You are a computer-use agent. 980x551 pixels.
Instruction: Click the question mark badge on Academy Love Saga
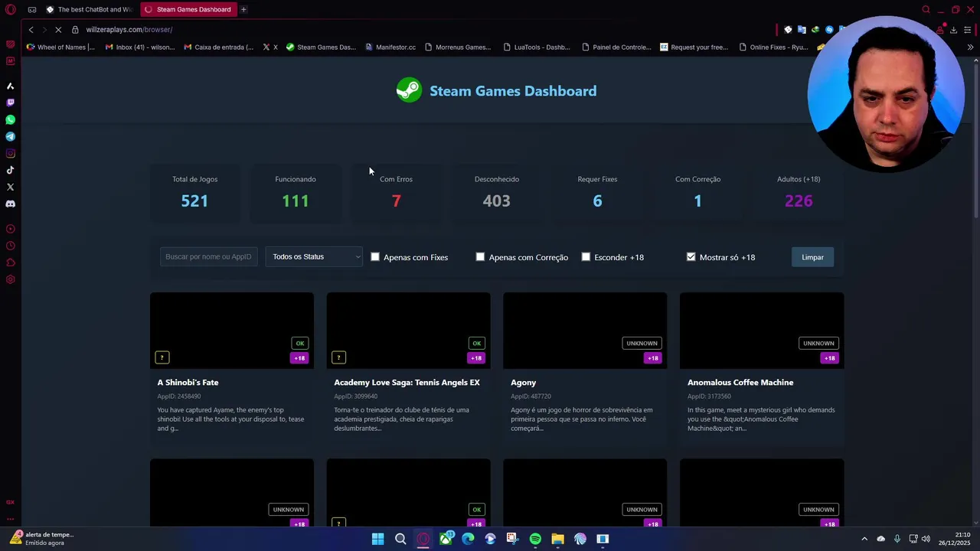click(x=338, y=357)
